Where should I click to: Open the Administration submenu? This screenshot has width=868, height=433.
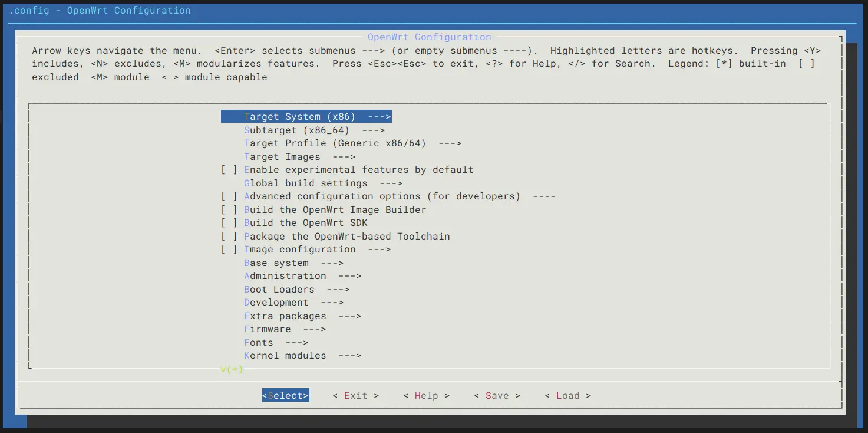pyautogui.click(x=302, y=276)
